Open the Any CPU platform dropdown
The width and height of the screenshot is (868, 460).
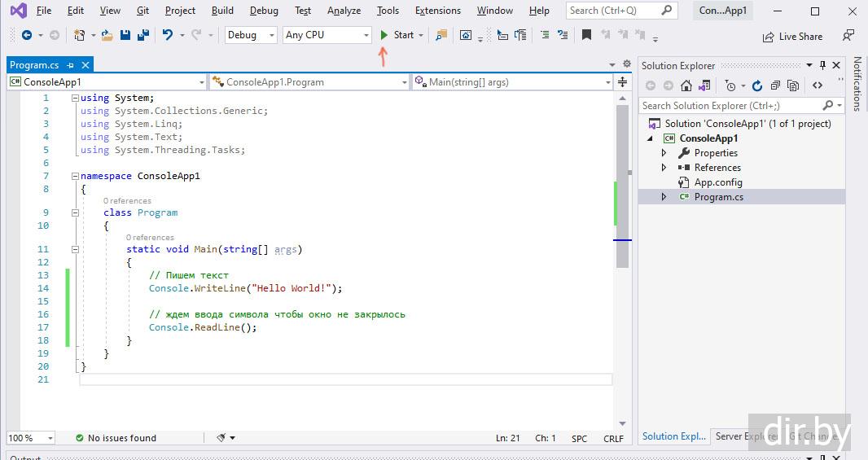(x=365, y=35)
